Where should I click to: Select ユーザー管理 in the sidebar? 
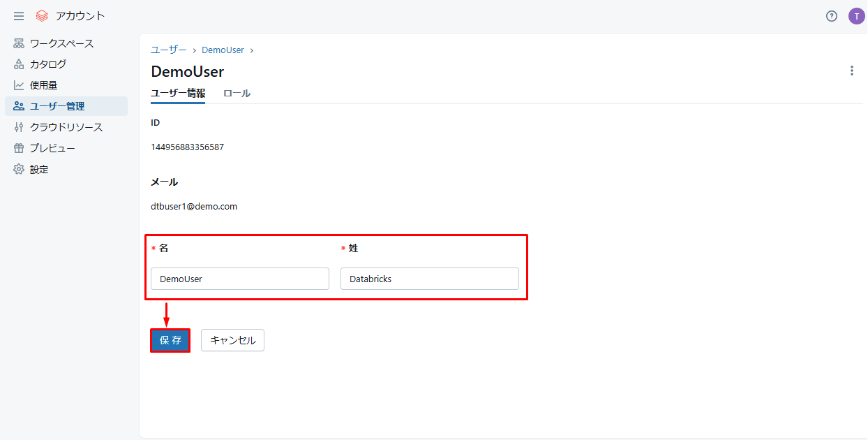pos(57,106)
